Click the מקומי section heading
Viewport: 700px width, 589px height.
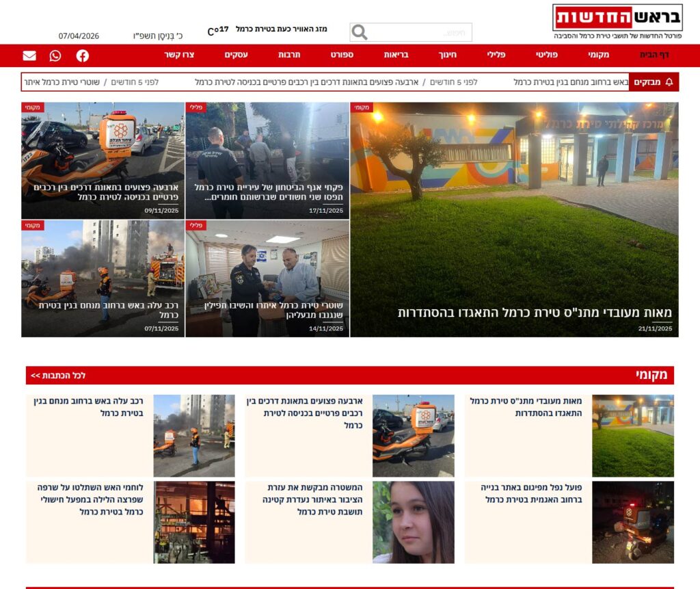(x=651, y=375)
